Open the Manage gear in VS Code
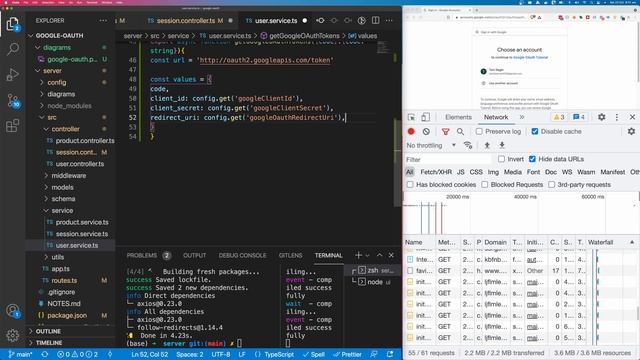The image size is (640, 360). (x=13, y=335)
